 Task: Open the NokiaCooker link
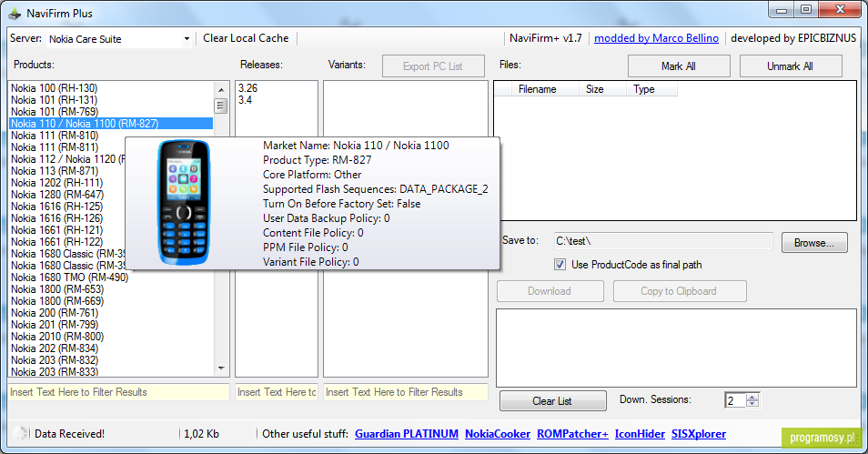coord(498,434)
